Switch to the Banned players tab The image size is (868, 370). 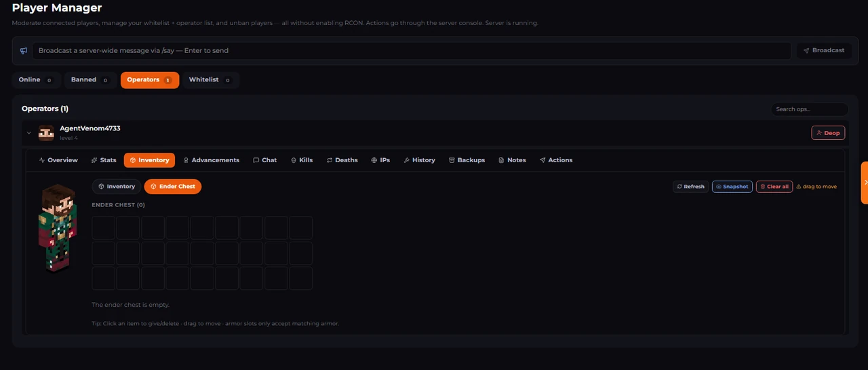click(x=90, y=80)
